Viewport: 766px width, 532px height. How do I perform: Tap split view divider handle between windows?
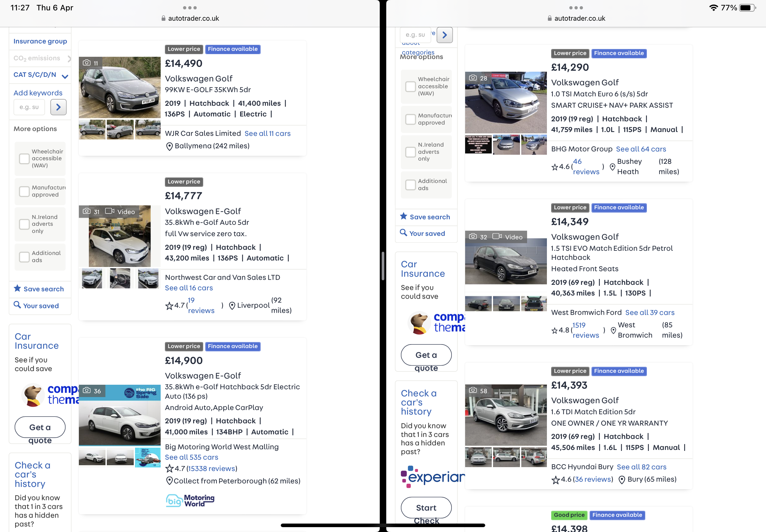click(383, 266)
